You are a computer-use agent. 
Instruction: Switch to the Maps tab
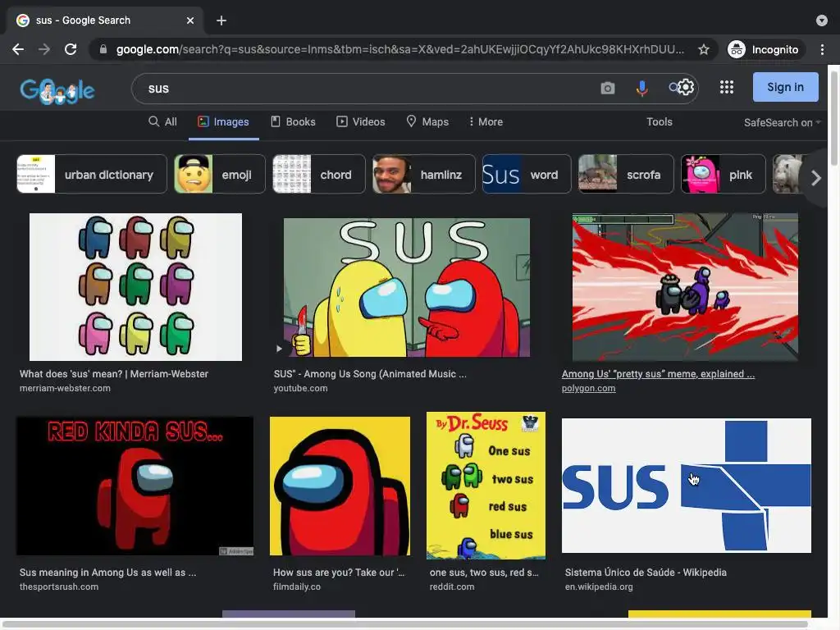click(427, 121)
